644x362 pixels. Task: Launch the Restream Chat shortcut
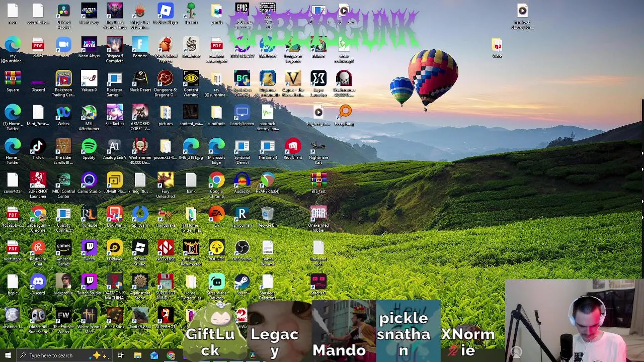tap(38, 253)
